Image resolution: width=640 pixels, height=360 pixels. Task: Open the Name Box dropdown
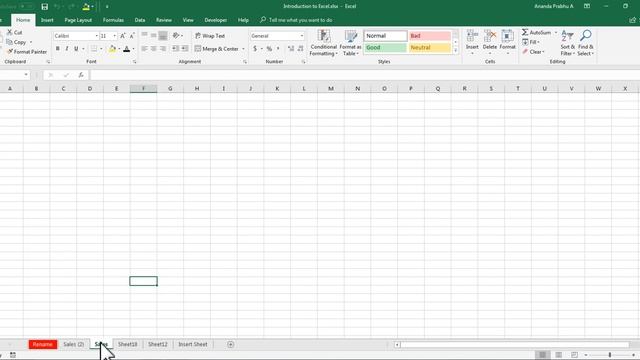click(26, 75)
